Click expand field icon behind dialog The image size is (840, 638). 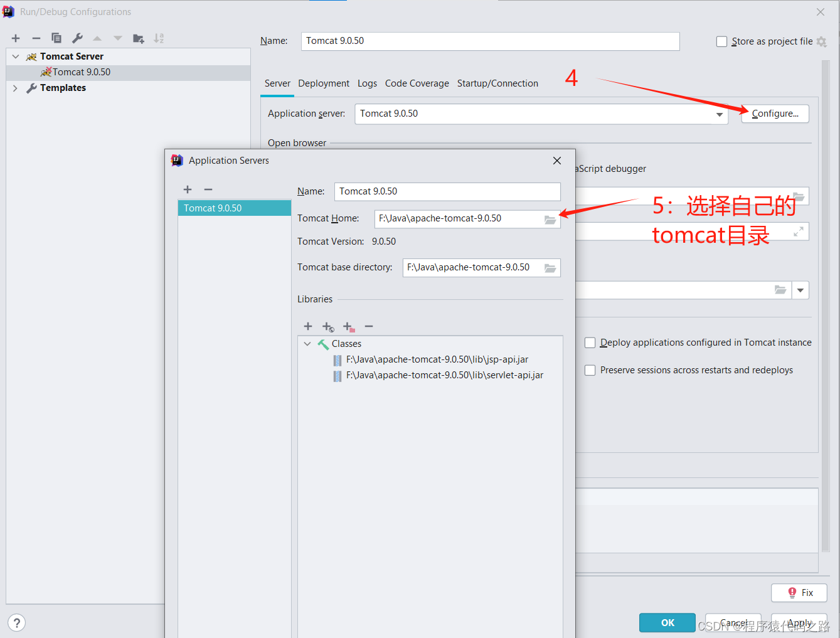tap(799, 231)
